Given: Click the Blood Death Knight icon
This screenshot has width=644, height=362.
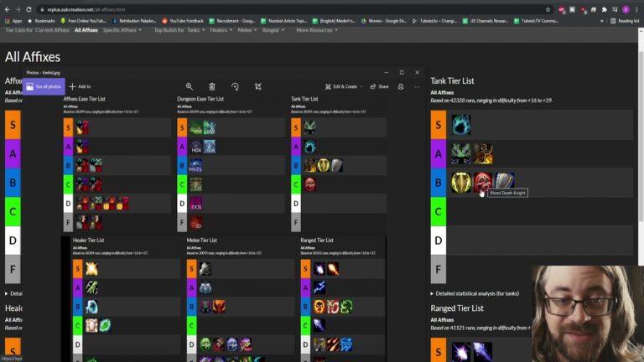Looking at the screenshot, I should (483, 182).
